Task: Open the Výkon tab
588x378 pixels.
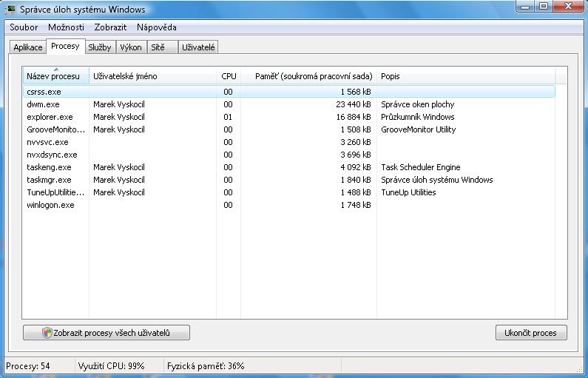Action: click(131, 47)
